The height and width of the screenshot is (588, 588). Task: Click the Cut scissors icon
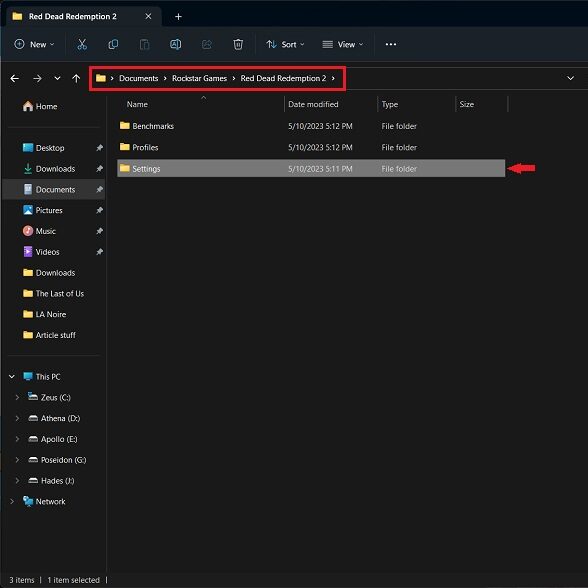pos(82,44)
